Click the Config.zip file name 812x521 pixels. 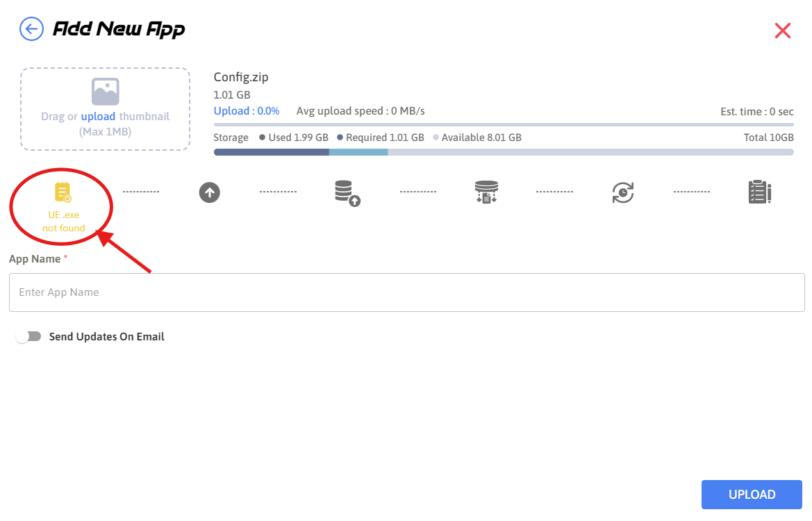(241, 77)
